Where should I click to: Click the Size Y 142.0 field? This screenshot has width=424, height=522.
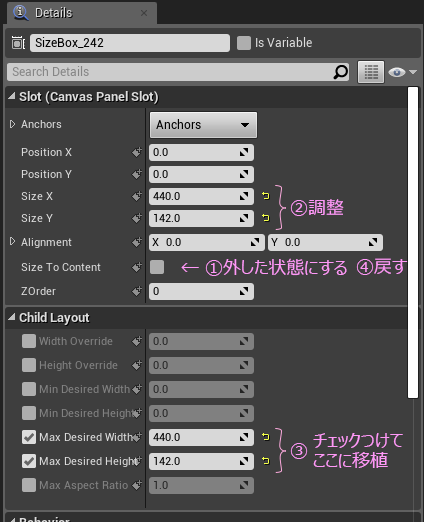tap(201, 218)
